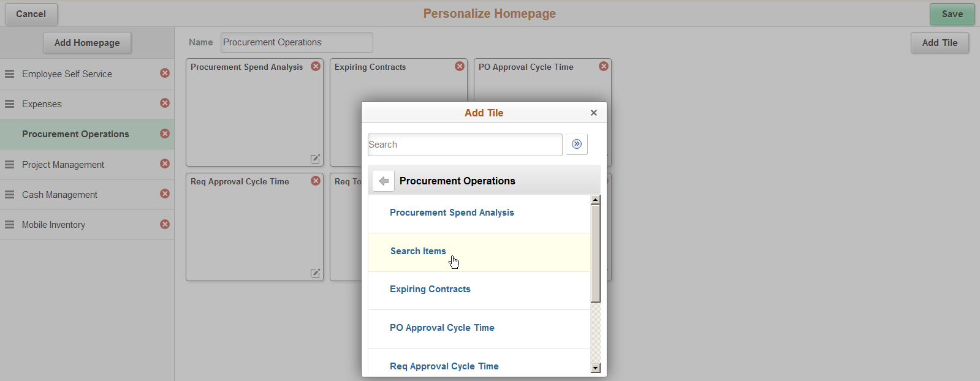
Task: Choose Expiring Contracts from the tile list
Action: click(430, 289)
